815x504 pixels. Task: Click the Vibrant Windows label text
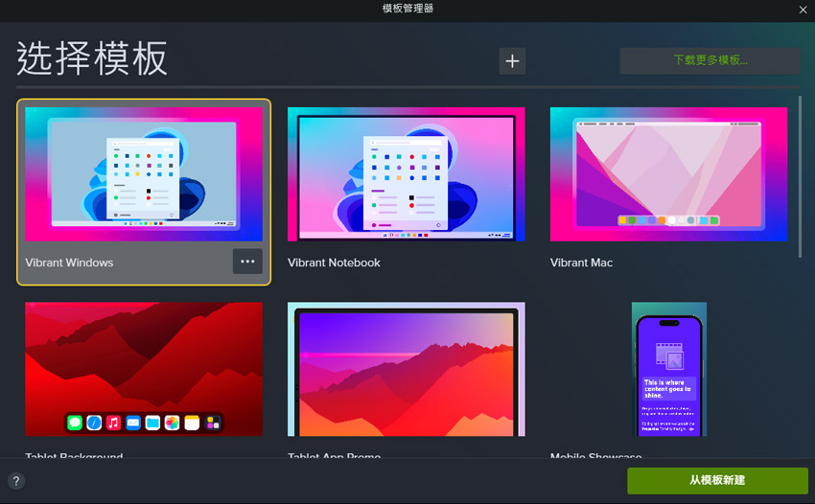(69, 263)
